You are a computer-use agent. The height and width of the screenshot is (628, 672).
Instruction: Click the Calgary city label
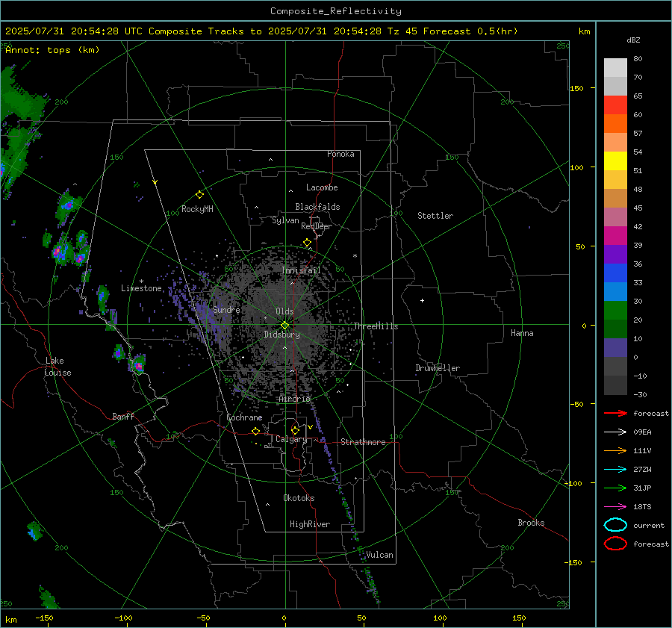(291, 439)
